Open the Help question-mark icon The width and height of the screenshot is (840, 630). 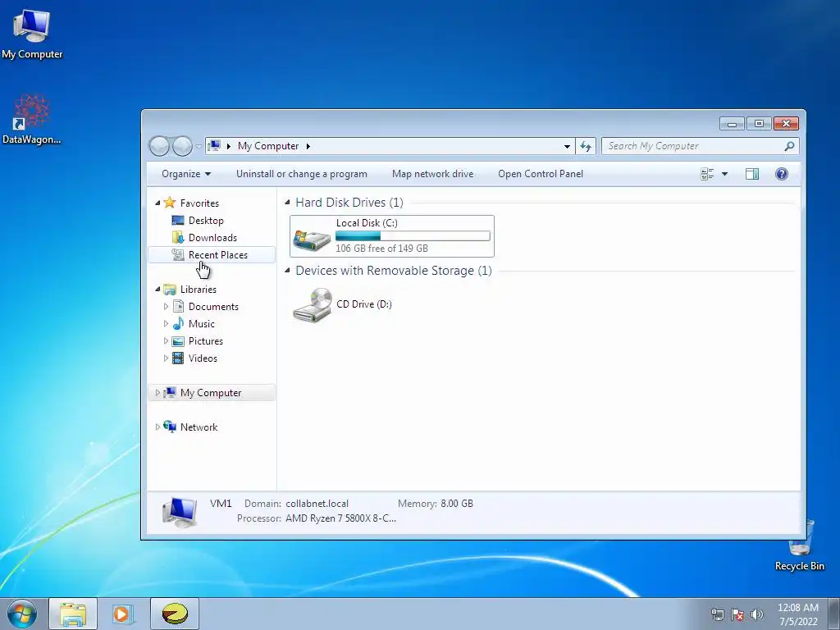[782, 174]
